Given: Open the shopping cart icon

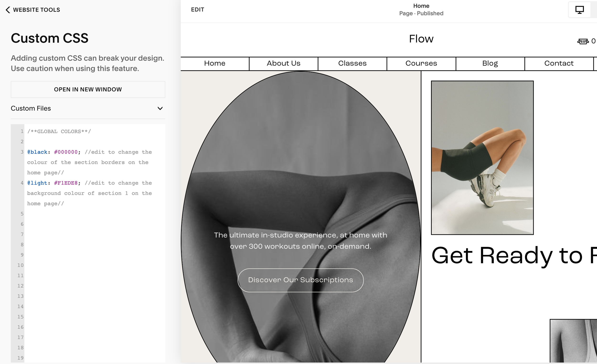Looking at the screenshot, I should click(x=583, y=41).
